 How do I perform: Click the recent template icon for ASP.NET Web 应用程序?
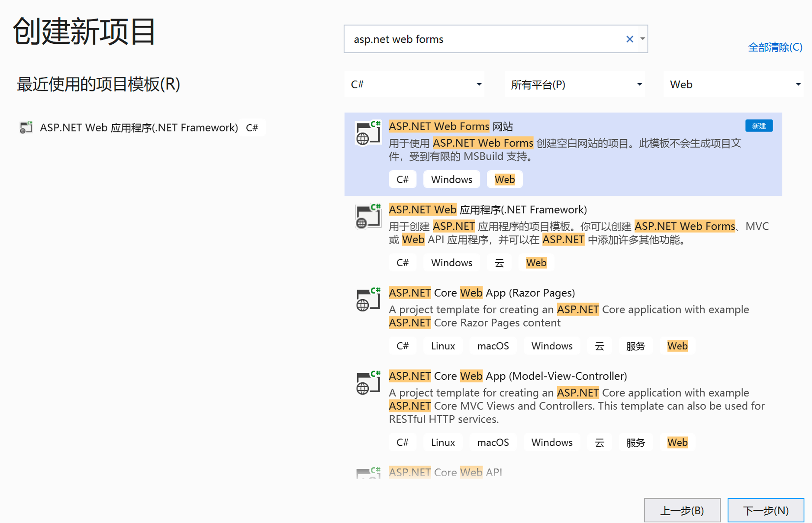coord(26,127)
